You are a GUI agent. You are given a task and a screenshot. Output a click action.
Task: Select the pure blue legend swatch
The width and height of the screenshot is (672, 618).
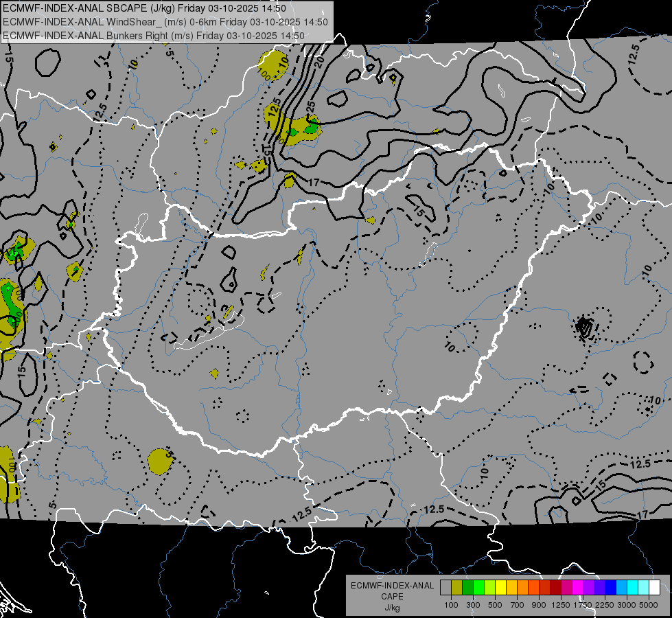coord(611,587)
